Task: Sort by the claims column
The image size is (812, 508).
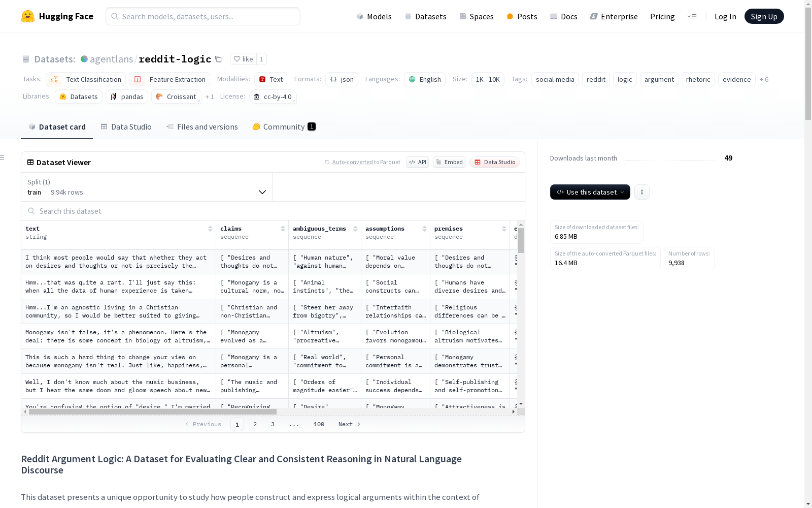Action: pyautogui.click(x=283, y=229)
